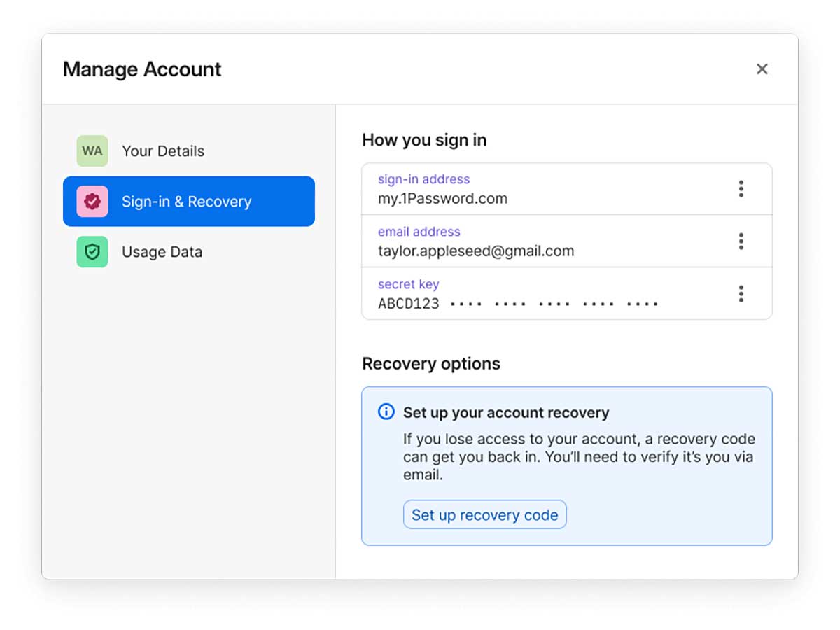Click the Manage Account dialog title
Viewport: 840px width, 630px height.
142,69
